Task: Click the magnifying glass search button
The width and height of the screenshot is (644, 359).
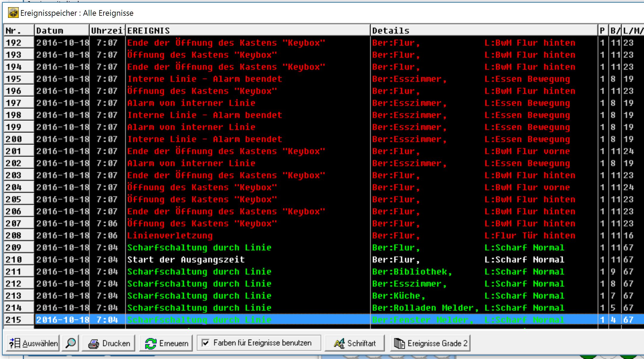Action: pyautogui.click(x=70, y=343)
